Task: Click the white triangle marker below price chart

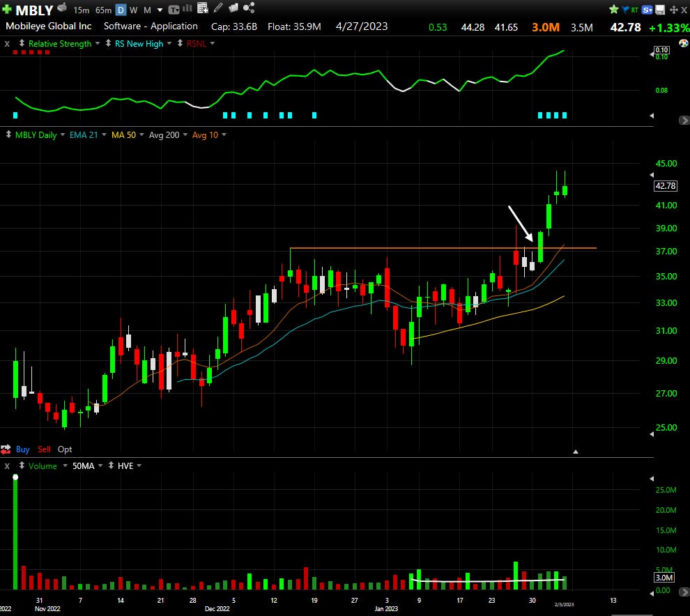Action: [x=575, y=452]
